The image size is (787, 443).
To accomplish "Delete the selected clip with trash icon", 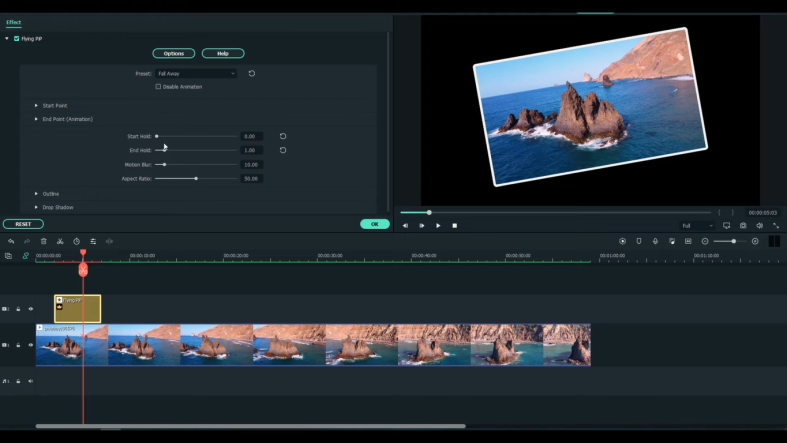I will 43,241.
